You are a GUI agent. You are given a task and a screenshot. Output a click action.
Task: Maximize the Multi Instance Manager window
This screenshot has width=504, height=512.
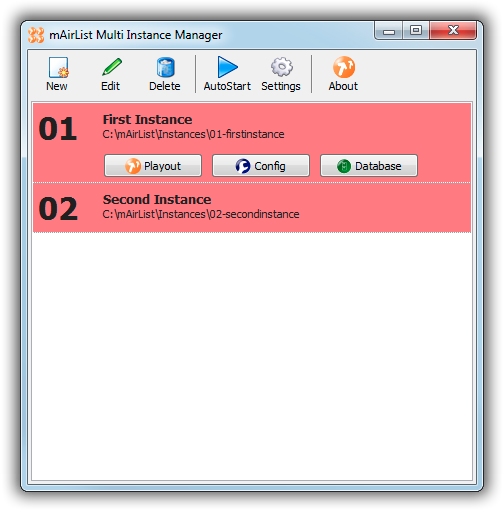416,31
